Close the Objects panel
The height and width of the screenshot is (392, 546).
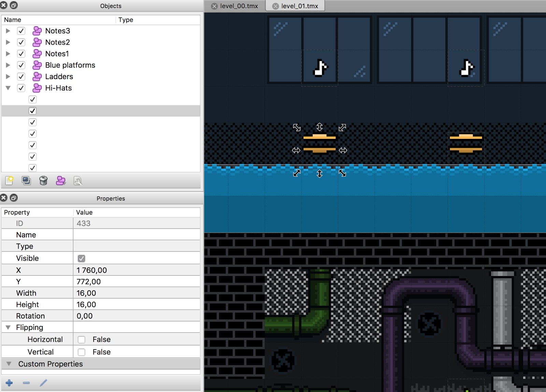click(x=4, y=5)
